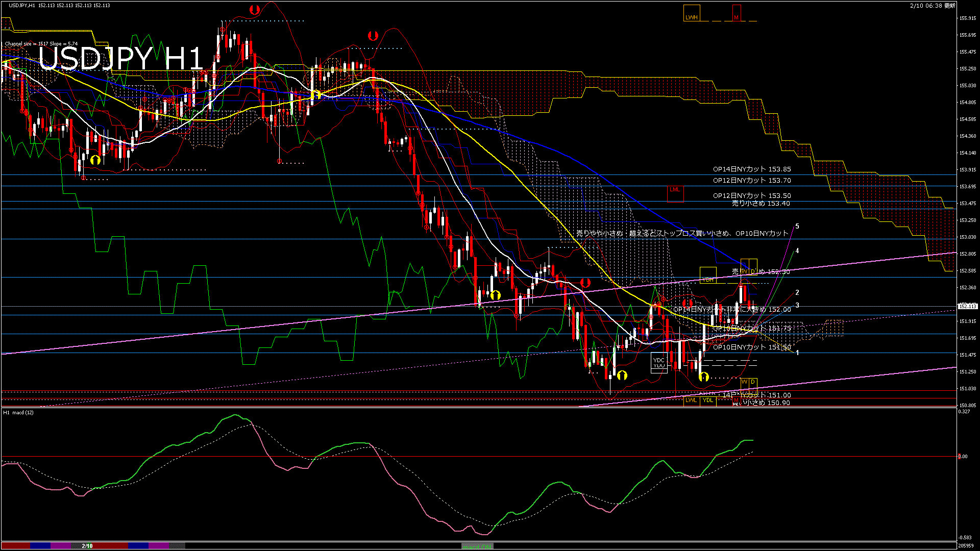Click the current price tag 152.113

coord(967,306)
